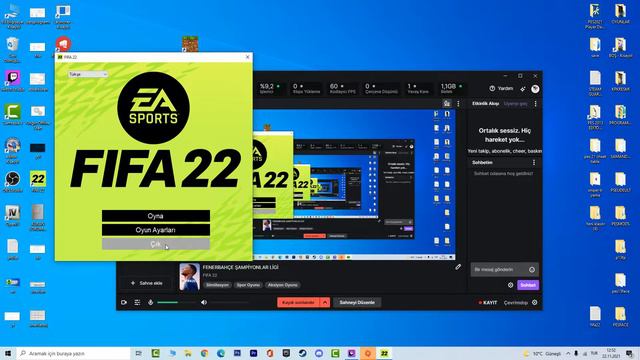Viewport: 640px width, 360px height.
Task: Click the Çevrimdışı status text
Action: [516, 302]
